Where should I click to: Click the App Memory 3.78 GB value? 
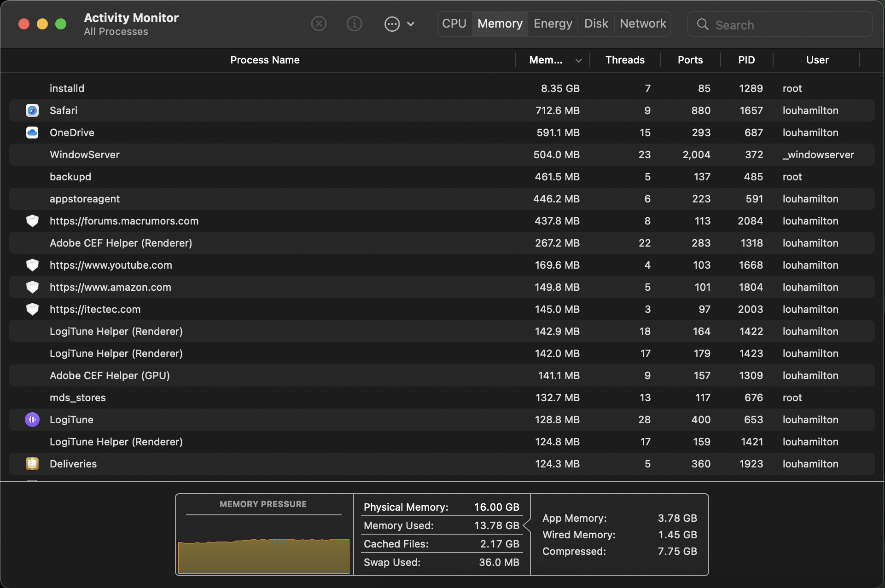tap(677, 518)
